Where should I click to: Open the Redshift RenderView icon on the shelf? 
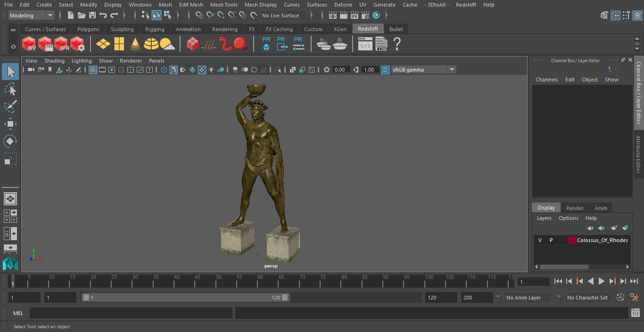pyautogui.click(x=29, y=44)
